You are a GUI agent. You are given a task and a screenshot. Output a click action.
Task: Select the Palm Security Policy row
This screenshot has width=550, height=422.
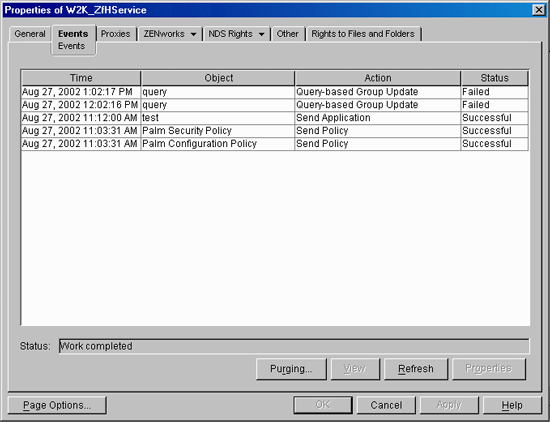click(275, 131)
